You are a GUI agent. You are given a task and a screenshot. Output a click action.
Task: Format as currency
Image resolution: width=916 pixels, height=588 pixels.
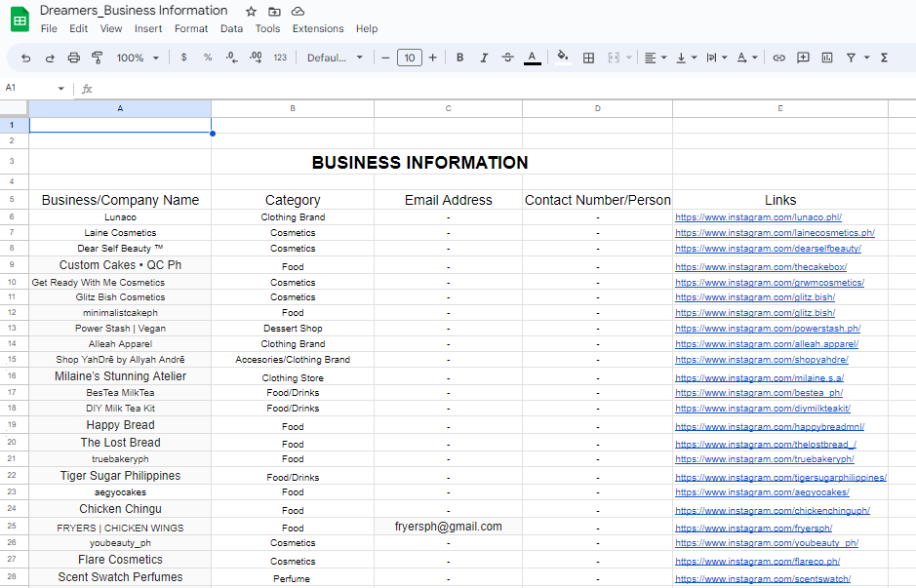point(184,58)
